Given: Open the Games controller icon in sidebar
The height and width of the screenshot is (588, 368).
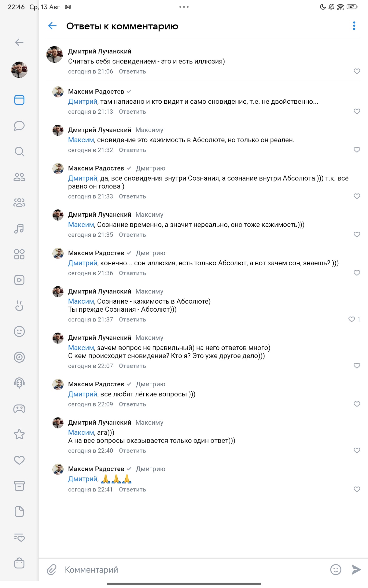Looking at the screenshot, I should (x=19, y=409).
